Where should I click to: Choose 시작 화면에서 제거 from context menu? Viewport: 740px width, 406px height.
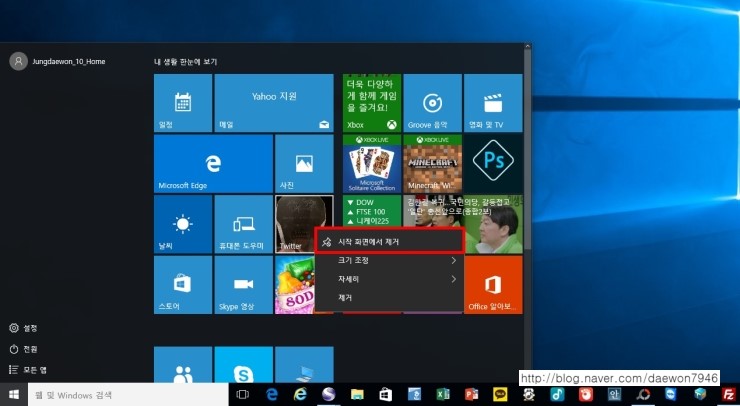coord(390,242)
